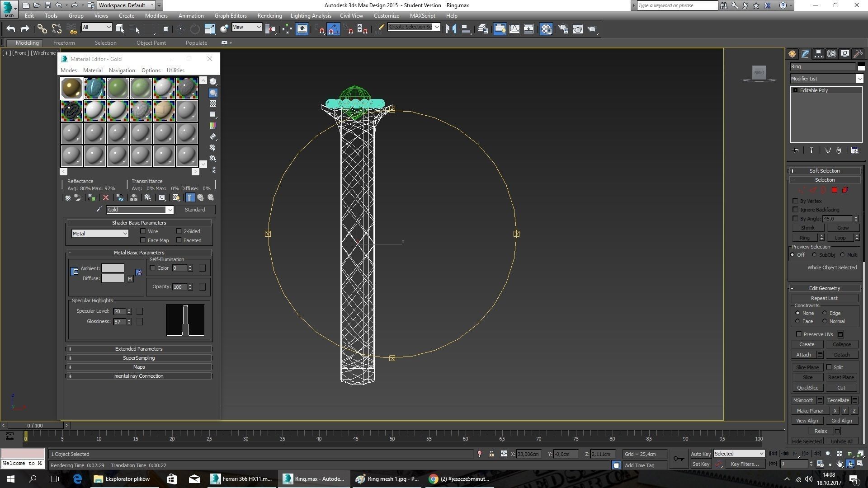This screenshot has height=488, width=868.
Task: Open the Gold material name dropdown
Action: click(140, 210)
